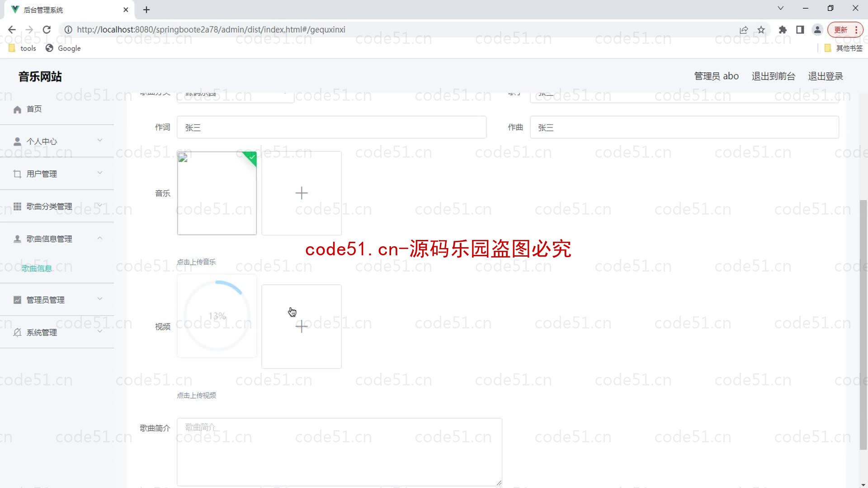868x488 pixels.
Task: Click the icon beside 用户管理
Action: (17, 174)
